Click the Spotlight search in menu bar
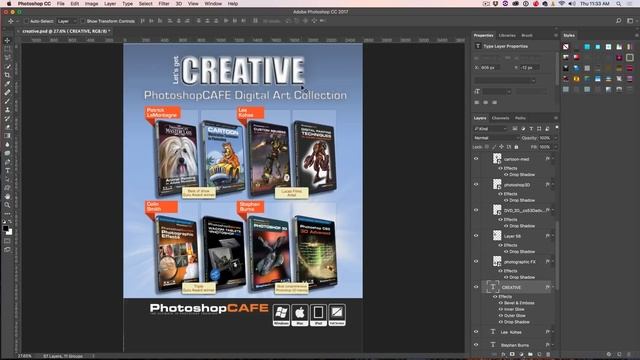Screen dimensions: 640x360 point(619,4)
